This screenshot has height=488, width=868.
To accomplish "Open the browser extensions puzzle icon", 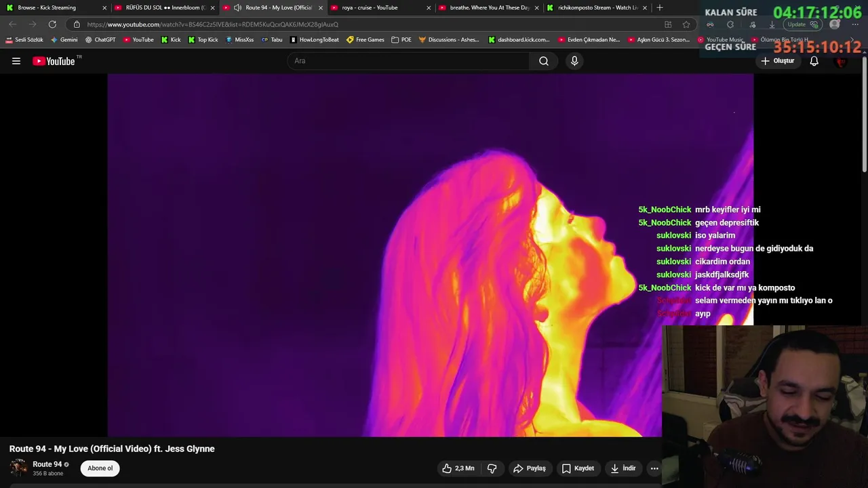I will (730, 24).
